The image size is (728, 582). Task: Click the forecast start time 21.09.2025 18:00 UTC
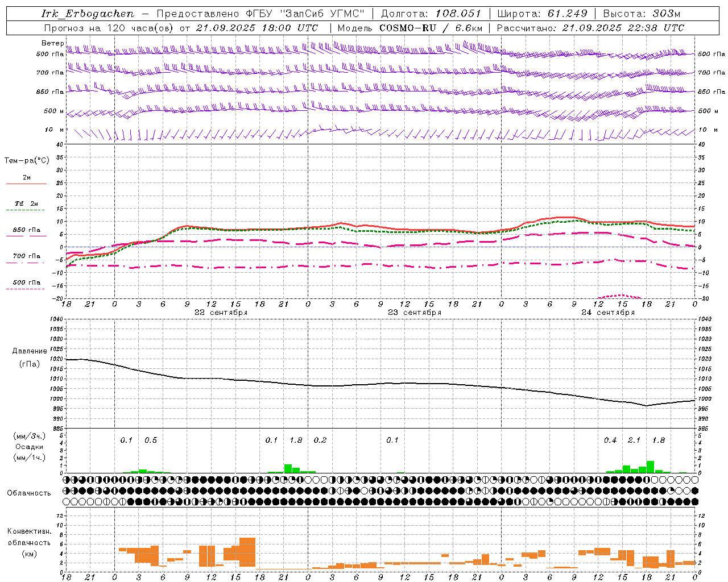tap(257, 28)
